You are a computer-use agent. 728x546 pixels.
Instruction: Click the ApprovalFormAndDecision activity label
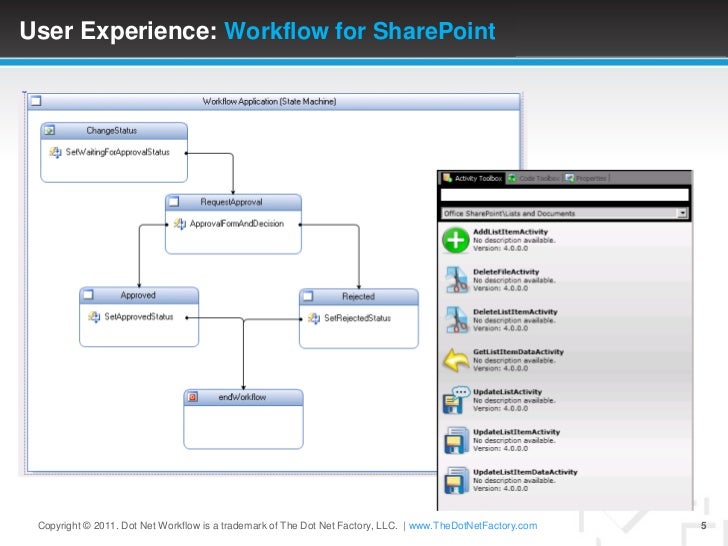(236, 224)
